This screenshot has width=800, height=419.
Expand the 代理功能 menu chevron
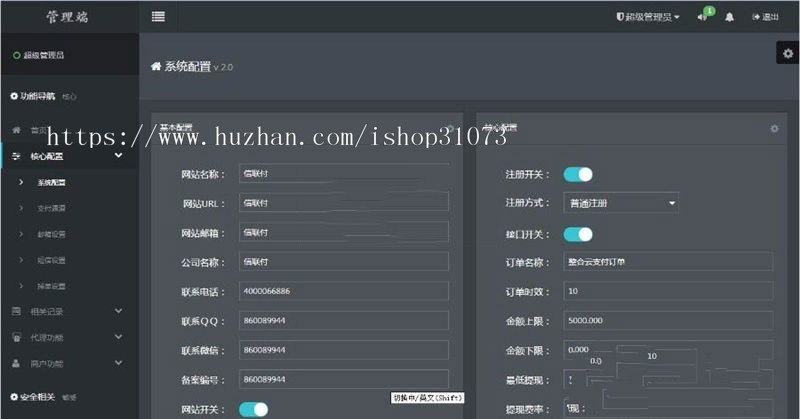click(x=118, y=337)
